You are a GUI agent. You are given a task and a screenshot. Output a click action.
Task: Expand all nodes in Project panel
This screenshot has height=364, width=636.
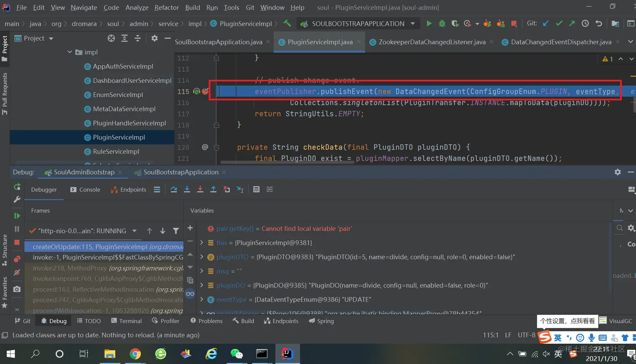(125, 38)
